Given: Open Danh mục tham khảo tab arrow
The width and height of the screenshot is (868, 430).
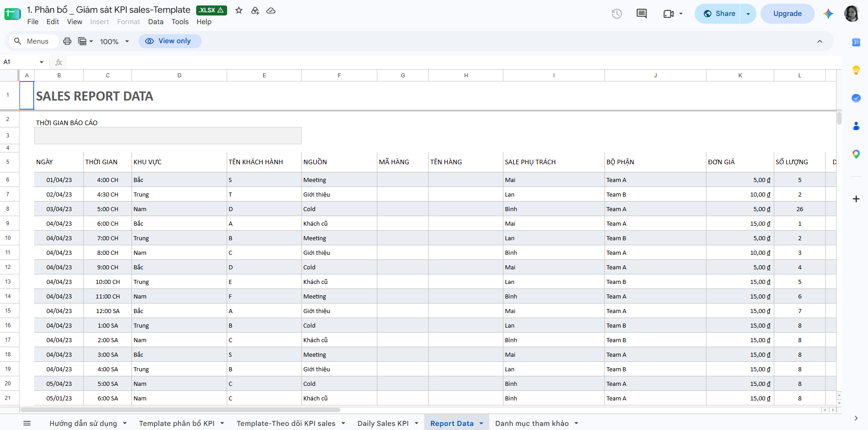Looking at the screenshot, I should point(576,423).
